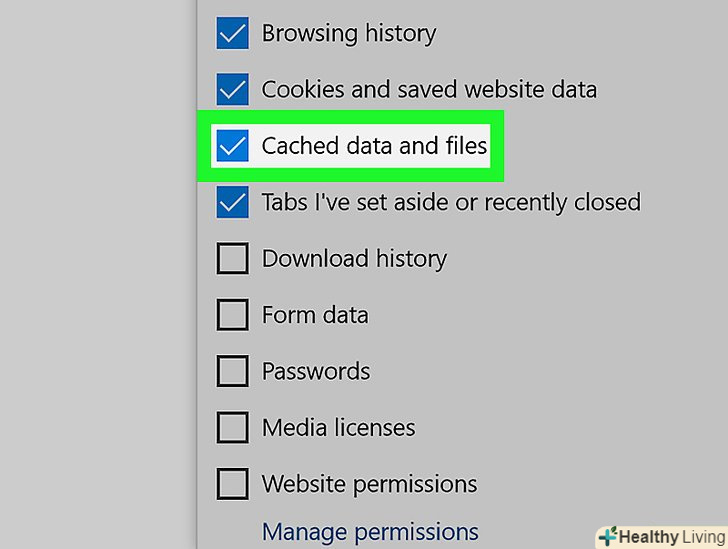The height and width of the screenshot is (549, 728).
Task: Open the Manage permissions link
Action: click(370, 531)
